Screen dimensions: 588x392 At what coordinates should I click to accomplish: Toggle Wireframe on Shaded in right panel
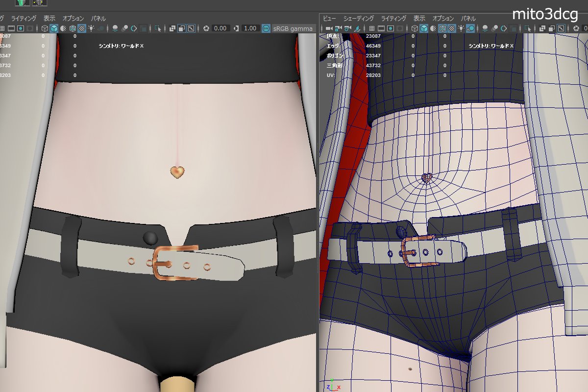tap(442, 28)
